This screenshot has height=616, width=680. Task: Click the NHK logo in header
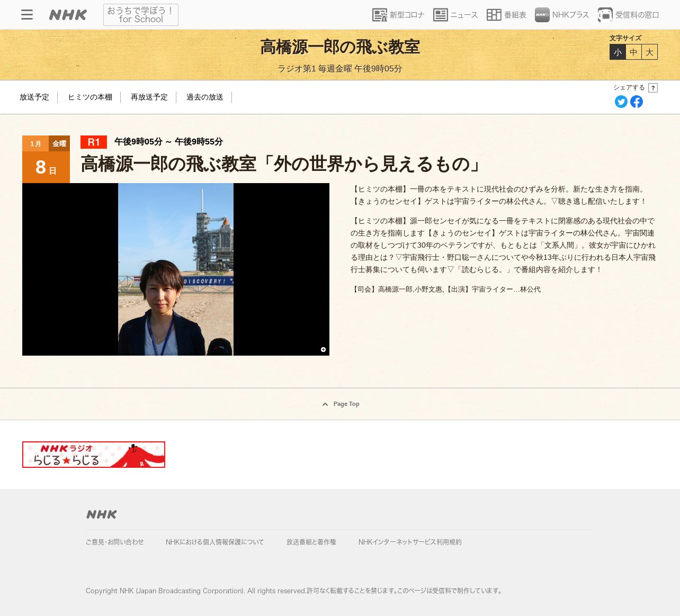(68, 15)
